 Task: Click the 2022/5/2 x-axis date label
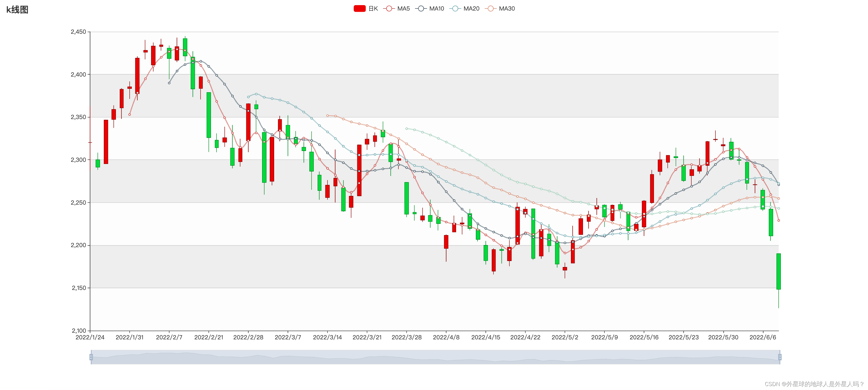click(565, 337)
